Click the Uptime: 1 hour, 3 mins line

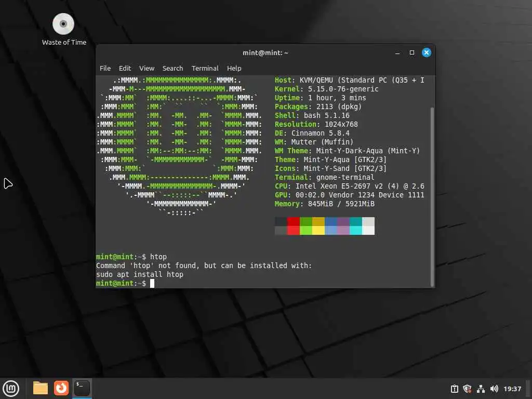(x=320, y=98)
